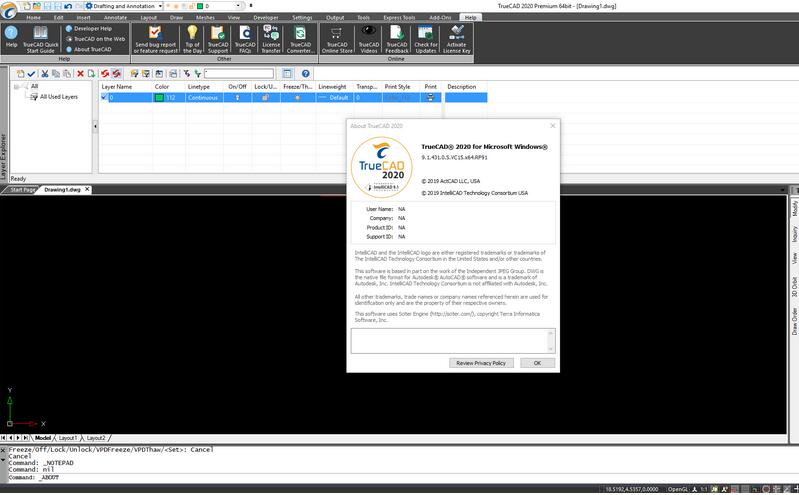Set current layer with blue checkmark icon
Viewport: 799px width, 495px height.
click(x=31, y=74)
